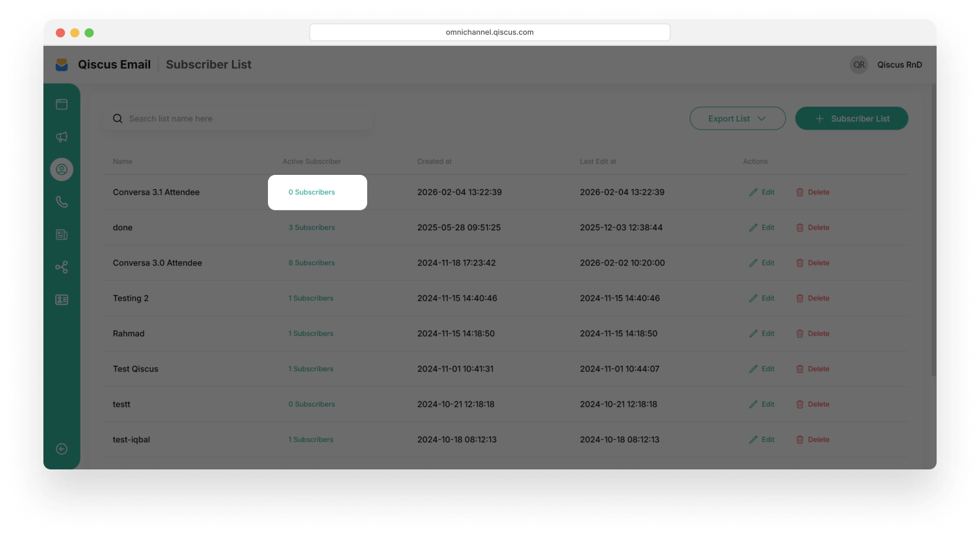Image resolution: width=980 pixels, height=537 pixels.
Task: Open 0 Subscribers link for Conversa 3.1
Action: (x=311, y=192)
